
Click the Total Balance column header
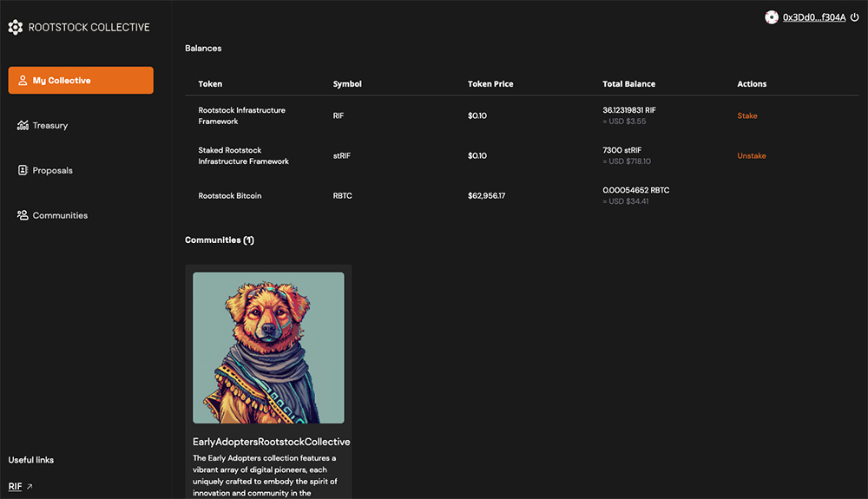coord(628,84)
